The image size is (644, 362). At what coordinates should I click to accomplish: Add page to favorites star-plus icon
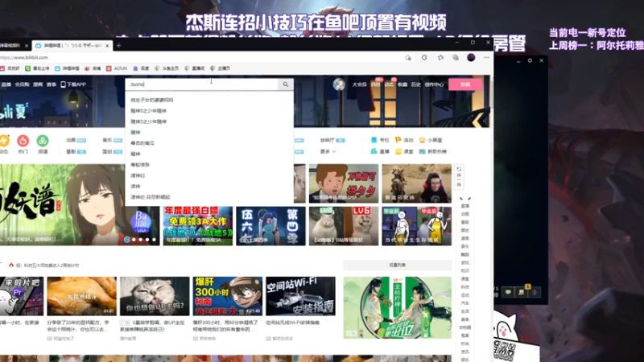point(408,58)
